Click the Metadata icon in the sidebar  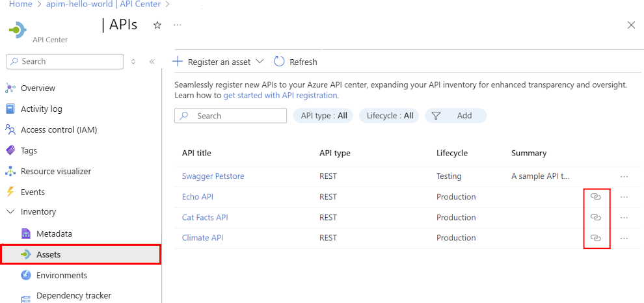coord(26,233)
